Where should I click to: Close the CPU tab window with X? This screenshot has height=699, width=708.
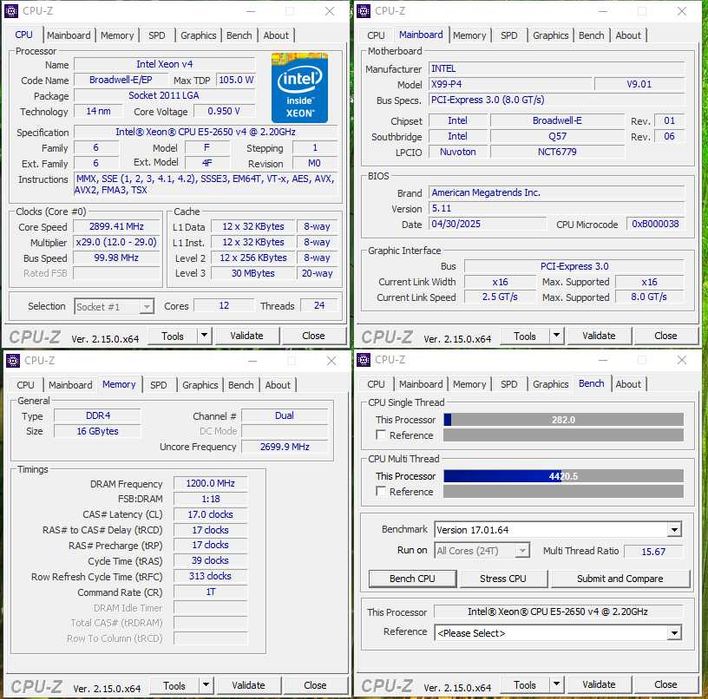pos(330,11)
